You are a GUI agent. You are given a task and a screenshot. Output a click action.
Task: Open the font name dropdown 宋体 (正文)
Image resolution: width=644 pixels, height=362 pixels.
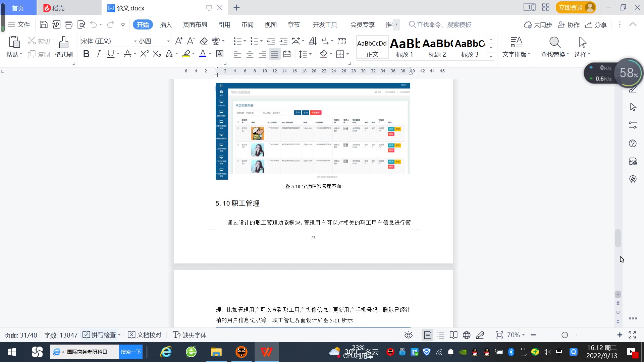point(135,41)
